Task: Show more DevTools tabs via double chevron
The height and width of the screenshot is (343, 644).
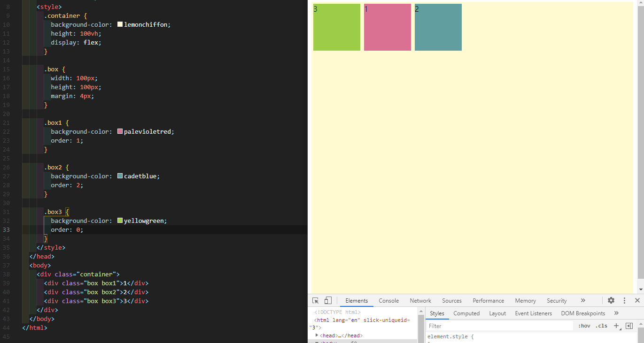Action: (x=583, y=301)
